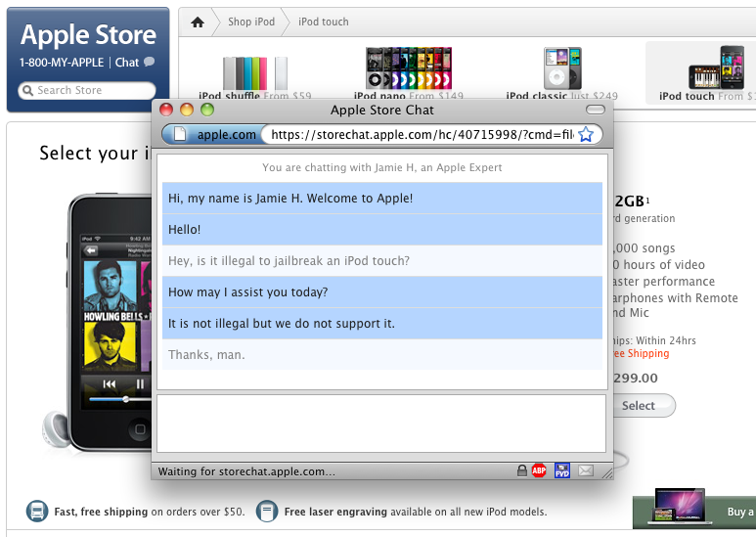
Task: Click the Apple Store heading
Action: tap(88, 34)
